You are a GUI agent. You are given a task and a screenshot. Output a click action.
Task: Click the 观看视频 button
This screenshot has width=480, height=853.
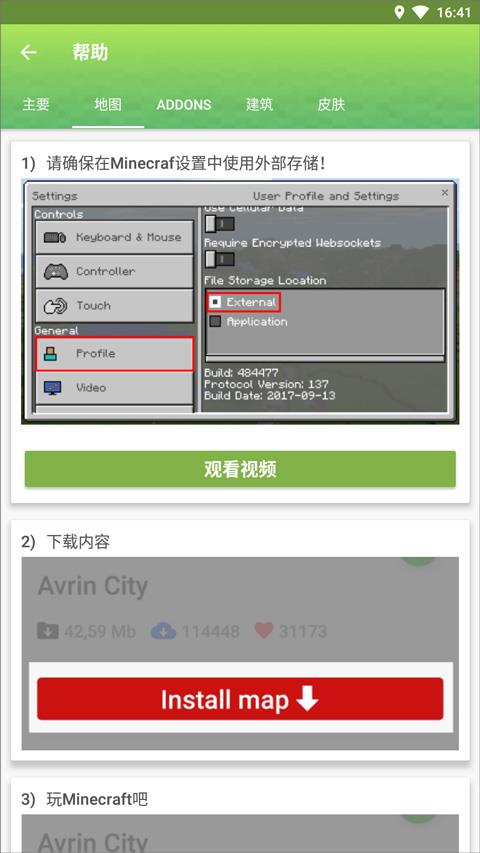point(240,468)
